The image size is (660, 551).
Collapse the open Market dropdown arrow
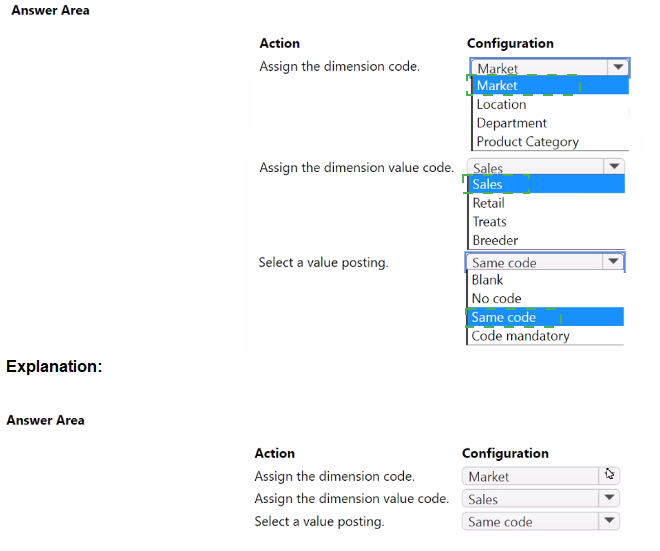pos(619,68)
